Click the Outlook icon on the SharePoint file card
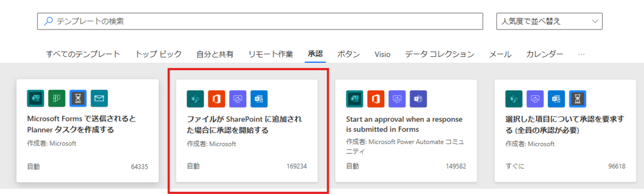 tap(259, 99)
